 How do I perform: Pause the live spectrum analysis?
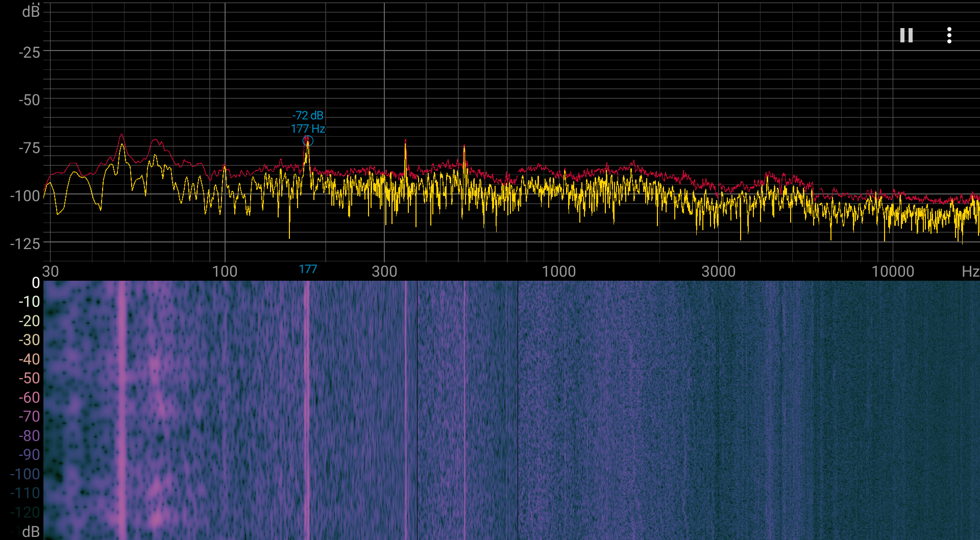coord(906,35)
